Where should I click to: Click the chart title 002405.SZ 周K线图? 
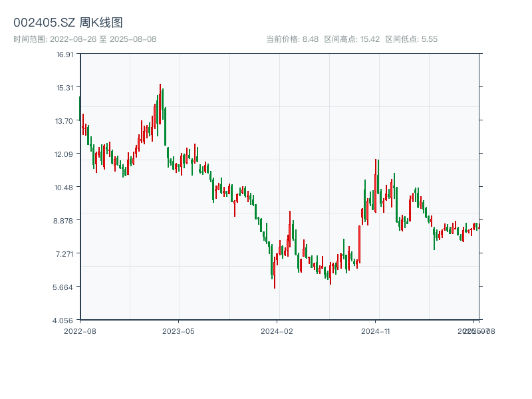coord(68,23)
